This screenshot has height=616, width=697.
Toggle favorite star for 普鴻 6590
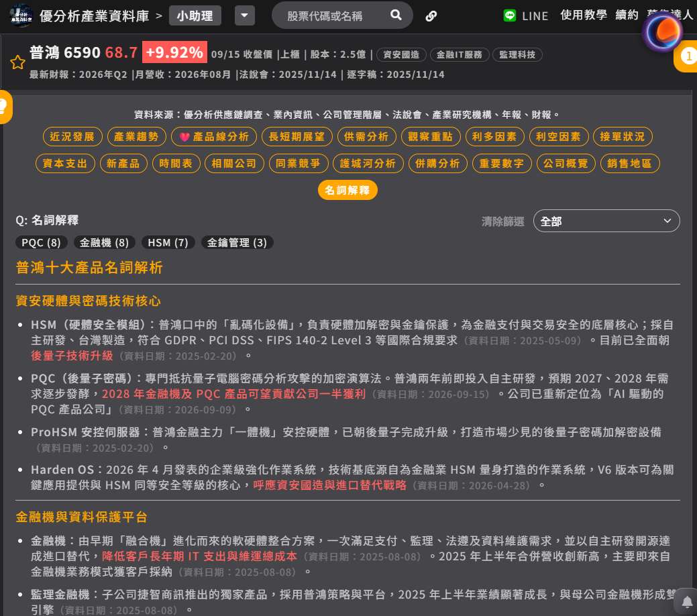[x=18, y=62]
